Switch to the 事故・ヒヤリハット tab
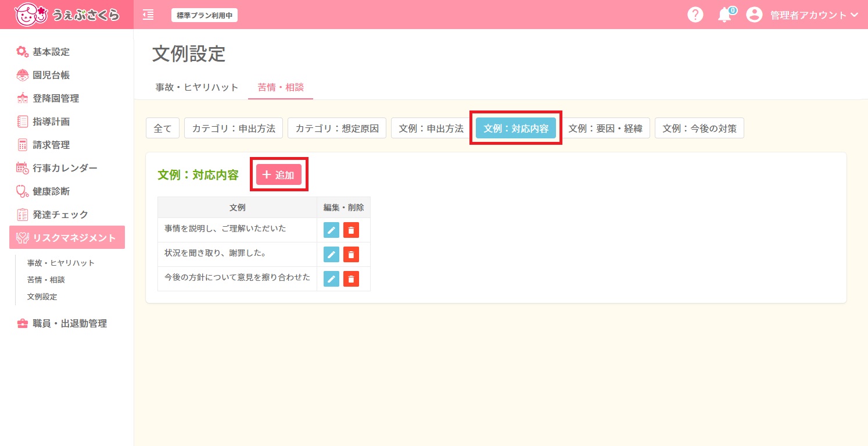Viewport: 868px width, 446px height. 197,87
